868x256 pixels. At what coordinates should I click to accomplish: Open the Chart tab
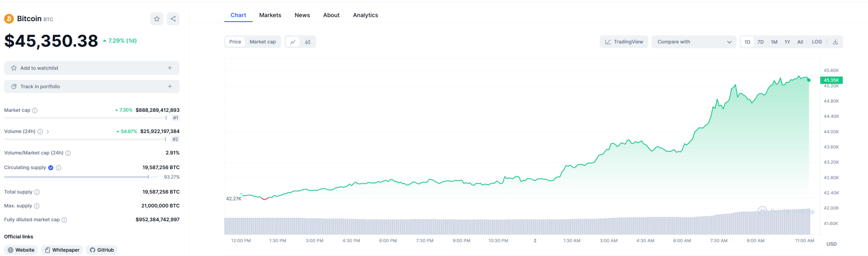tap(238, 15)
